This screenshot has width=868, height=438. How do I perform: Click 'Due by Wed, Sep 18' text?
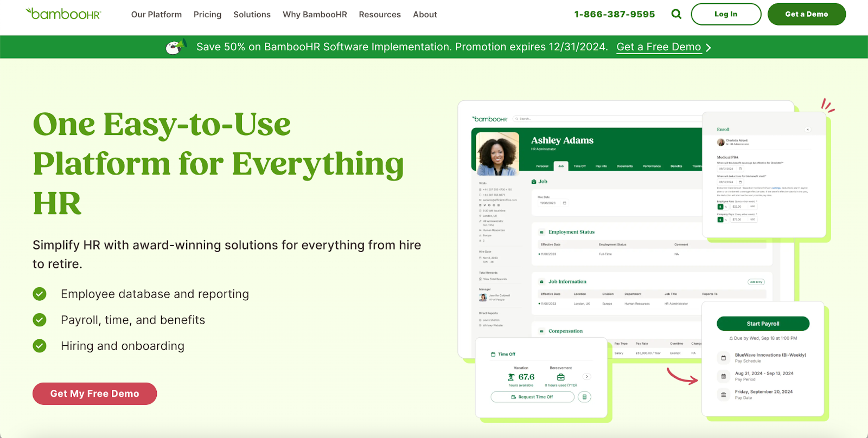(x=765, y=338)
